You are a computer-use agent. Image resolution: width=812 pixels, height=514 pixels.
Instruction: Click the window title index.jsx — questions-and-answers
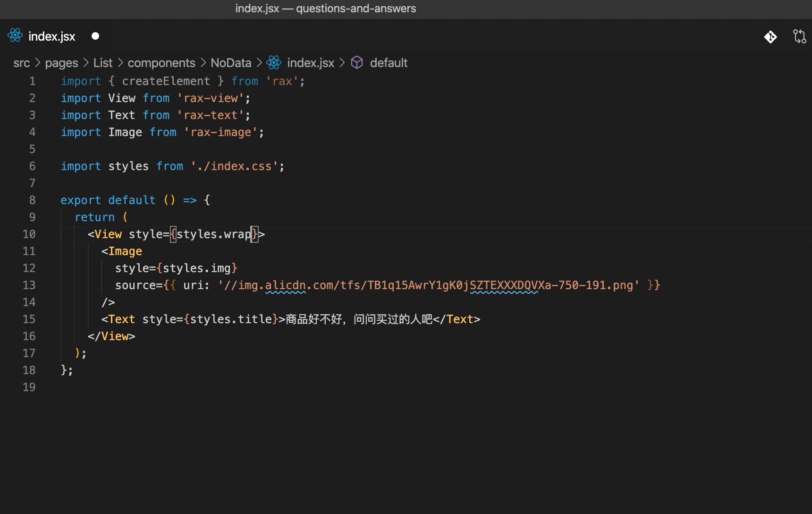pyautogui.click(x=326, y=9)
